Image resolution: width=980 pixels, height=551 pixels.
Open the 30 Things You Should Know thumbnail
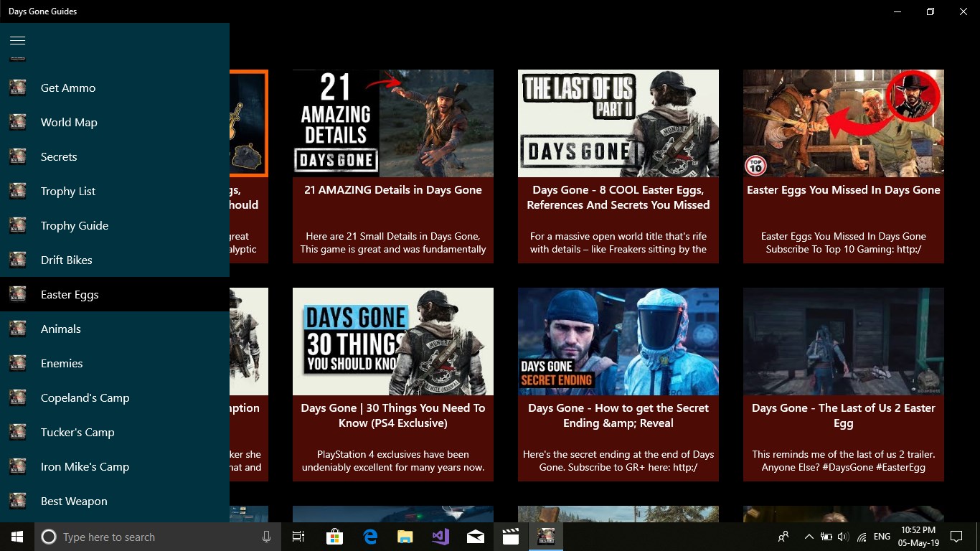point(393,342)
